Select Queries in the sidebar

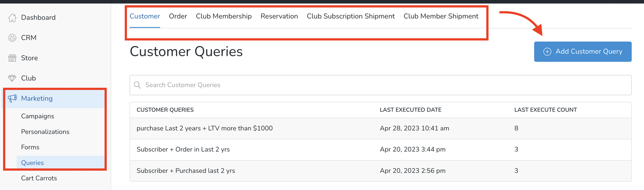pos(32,162)
